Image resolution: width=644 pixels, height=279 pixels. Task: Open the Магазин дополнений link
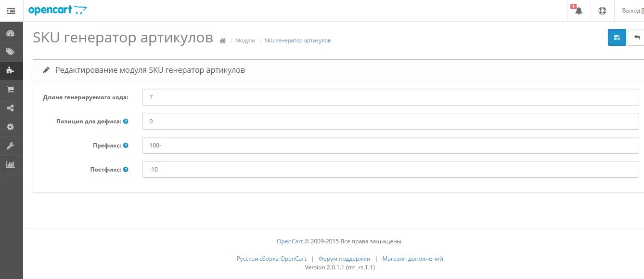[412, 259]
